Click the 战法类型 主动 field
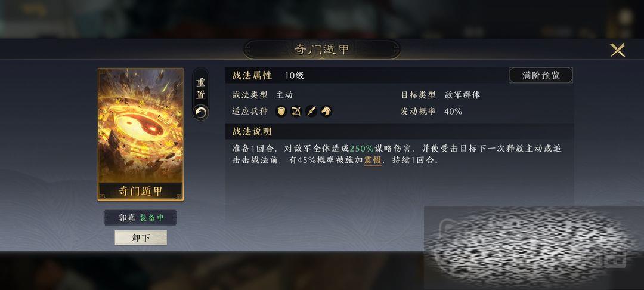This screenshot has height=290, width=644. coord(262,95)
